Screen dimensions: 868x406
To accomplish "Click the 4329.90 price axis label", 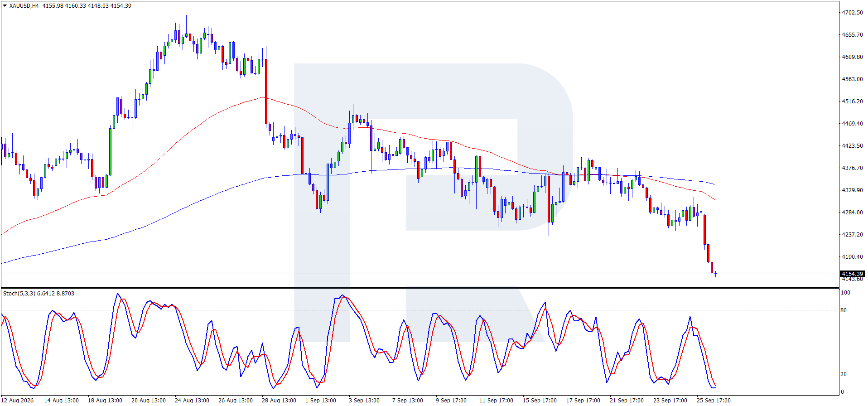I will [852, 190].
